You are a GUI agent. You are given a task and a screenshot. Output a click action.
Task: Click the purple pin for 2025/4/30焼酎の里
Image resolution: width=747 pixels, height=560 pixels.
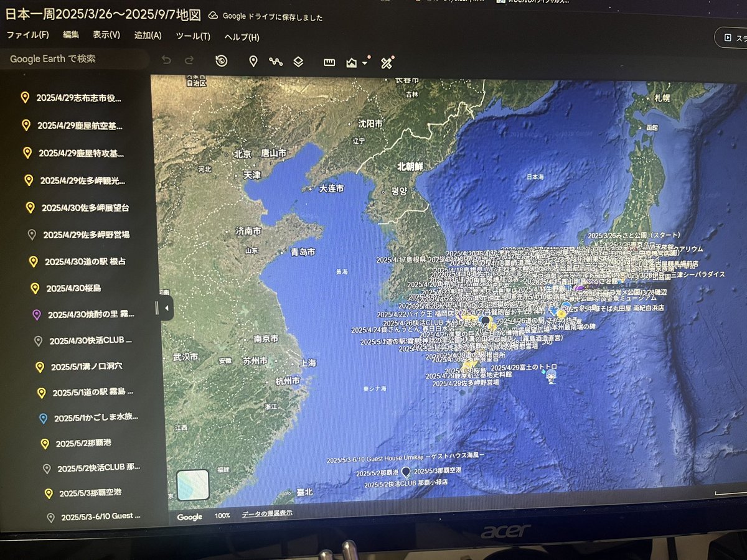[36, 315]
